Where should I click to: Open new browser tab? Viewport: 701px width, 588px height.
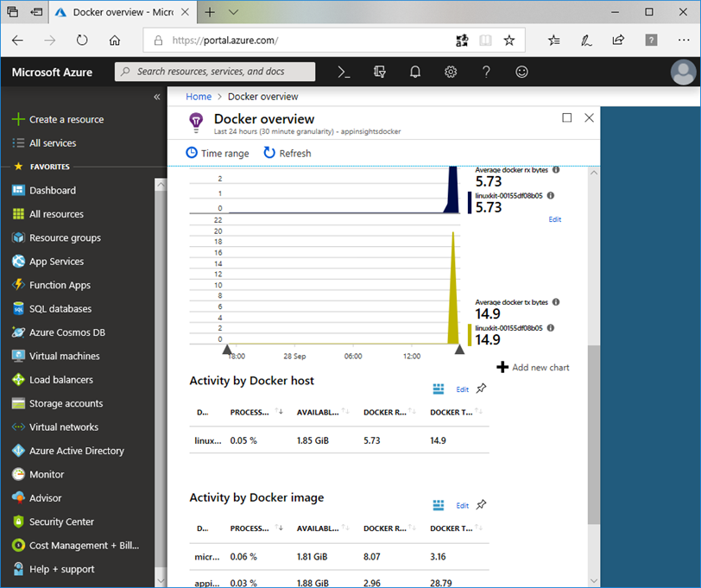coord(210,12)
